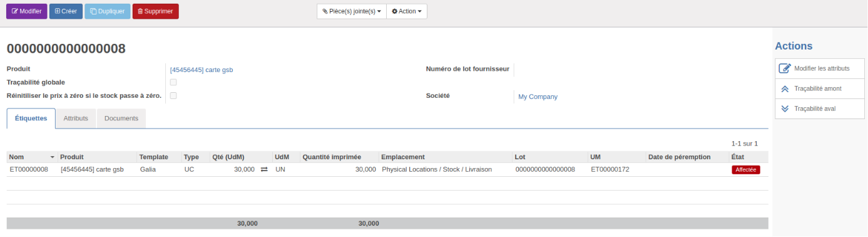Click the Dupliquer button
This screenshot has height=237, width=868.
click(x=107, y=11)
